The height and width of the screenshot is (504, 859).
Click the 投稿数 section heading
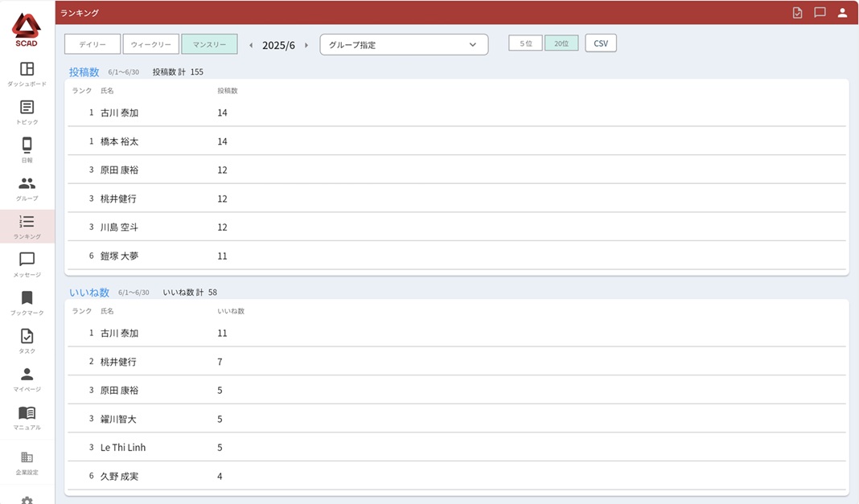pos(84,72)
